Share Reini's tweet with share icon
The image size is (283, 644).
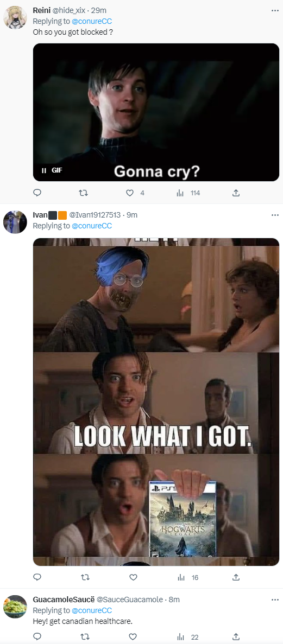point(236,193)
